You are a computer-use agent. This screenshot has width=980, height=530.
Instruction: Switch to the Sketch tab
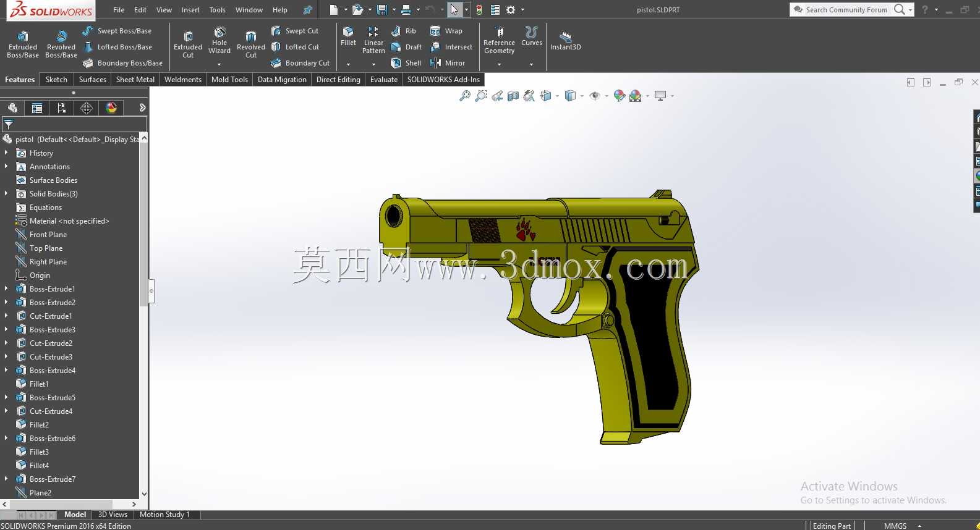[x=56, y=80]
